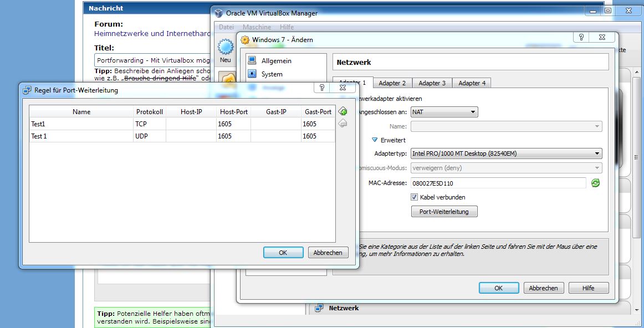The width and height of the screenshot is (644, 328).
Task: Open Heimnetzwerke und Internethardware forum link
Action: click(x=152, y=34)
